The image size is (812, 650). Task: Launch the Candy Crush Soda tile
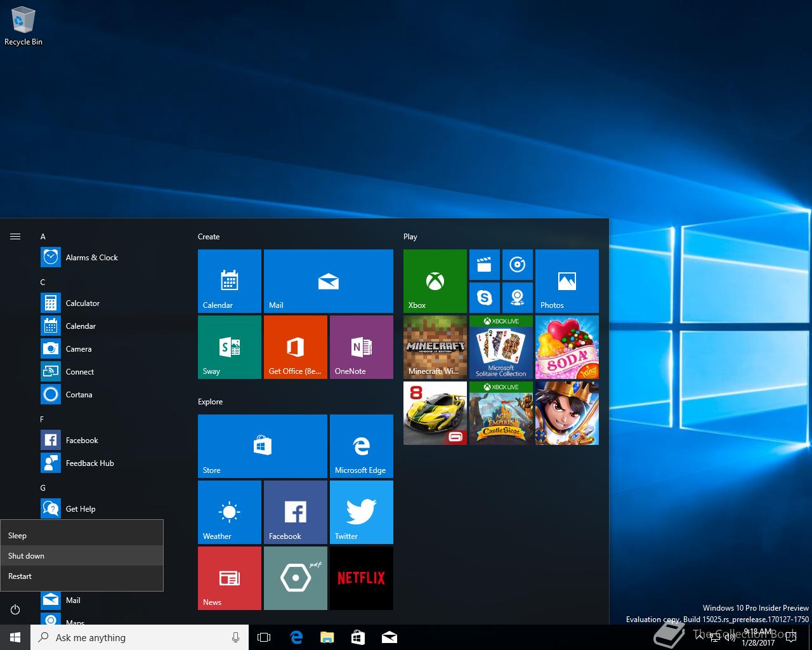(x=567, y=347)
